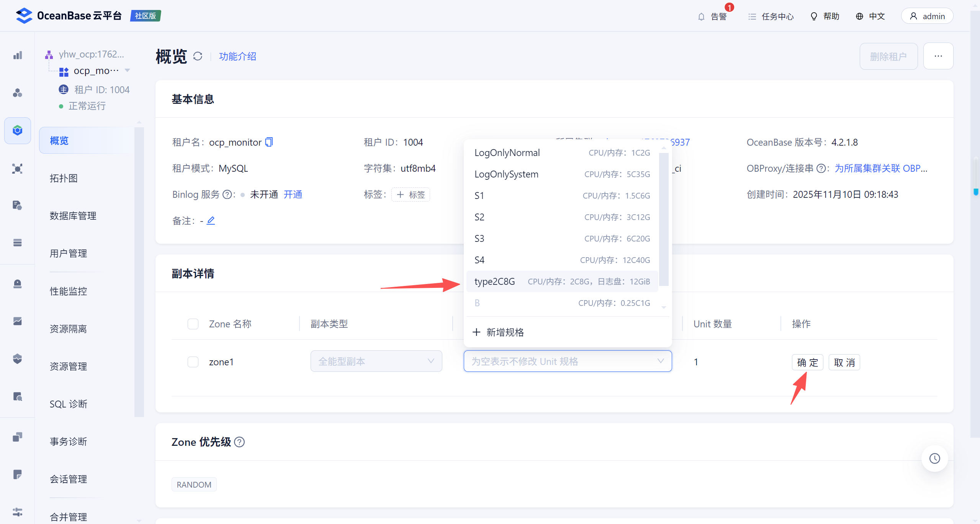
Task: Click the edit pencil icon next to 备注
Action: [211, 220]
